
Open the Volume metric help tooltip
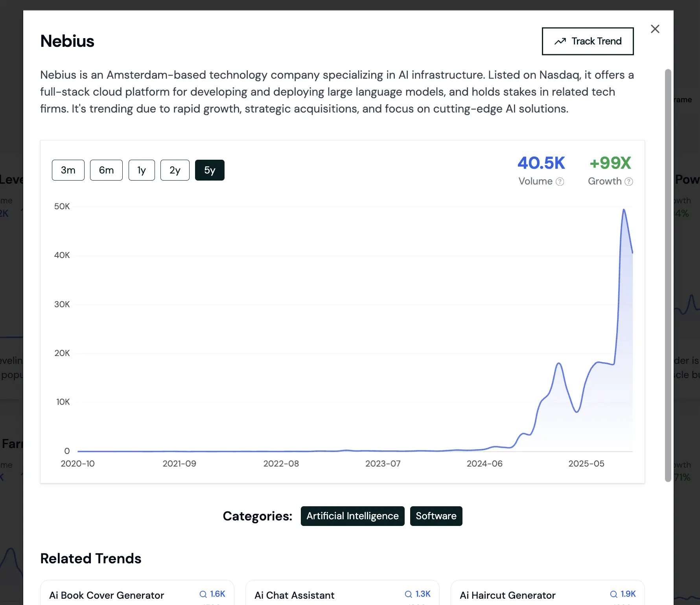pos(560,181)
